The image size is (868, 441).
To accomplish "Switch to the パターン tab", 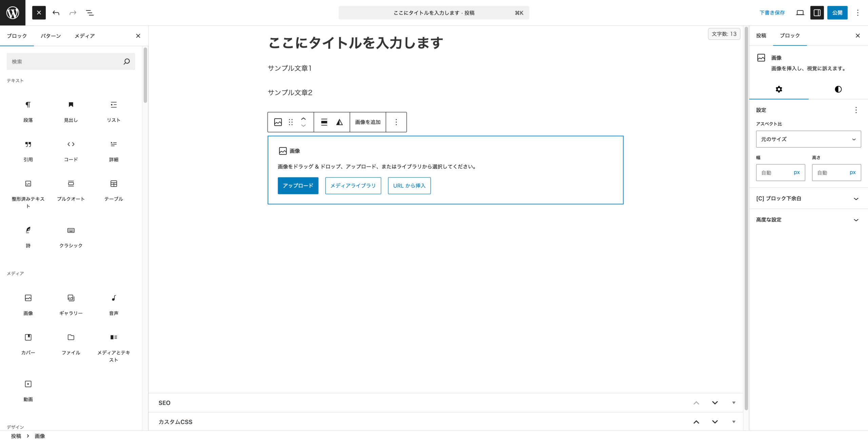I will click(51, 36).
